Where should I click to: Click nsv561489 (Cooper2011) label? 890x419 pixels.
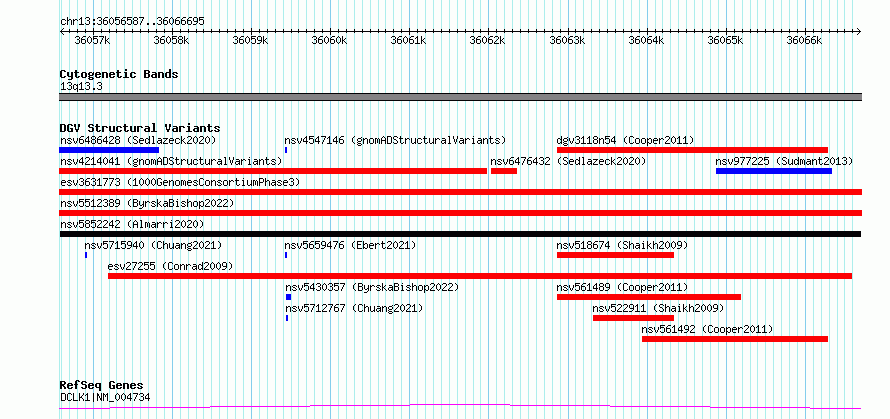(622, 287)
